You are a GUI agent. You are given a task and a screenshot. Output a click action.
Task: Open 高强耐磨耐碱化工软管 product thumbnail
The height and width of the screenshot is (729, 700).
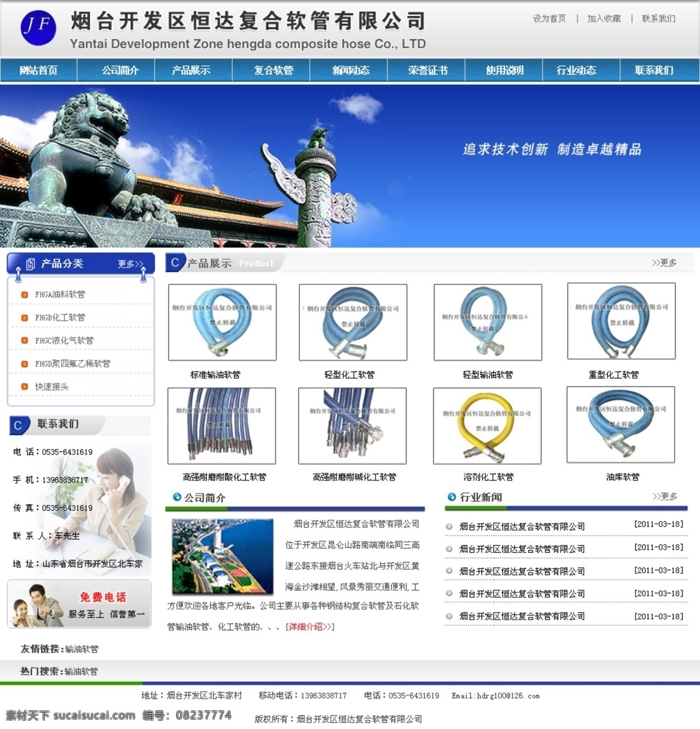(x=352, y=426)
